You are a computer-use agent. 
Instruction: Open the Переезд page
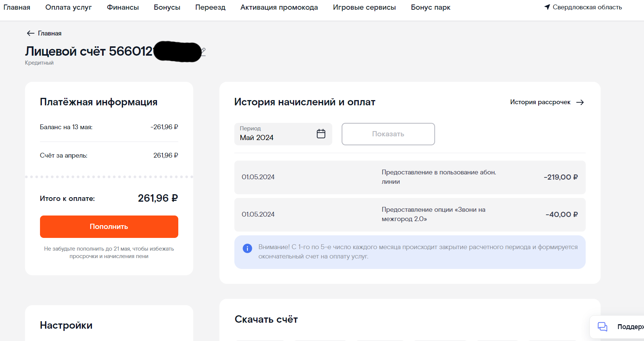[x=210, y=7]
